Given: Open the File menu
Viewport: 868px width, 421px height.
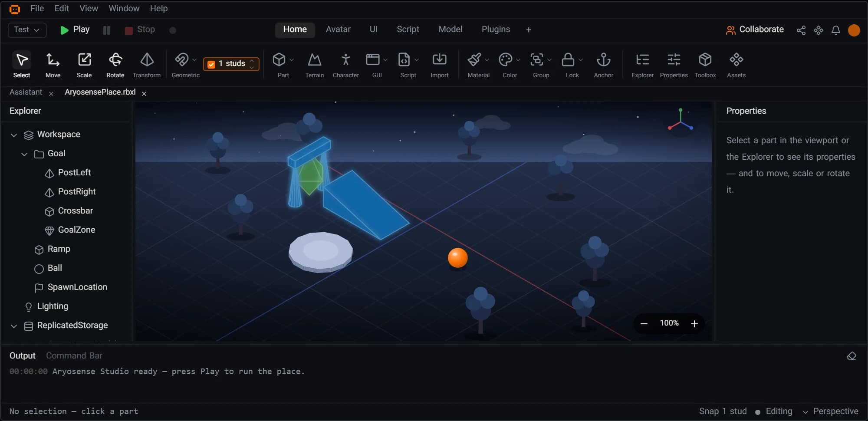Looking at the screenshot, I should click(x=37, y=8).
